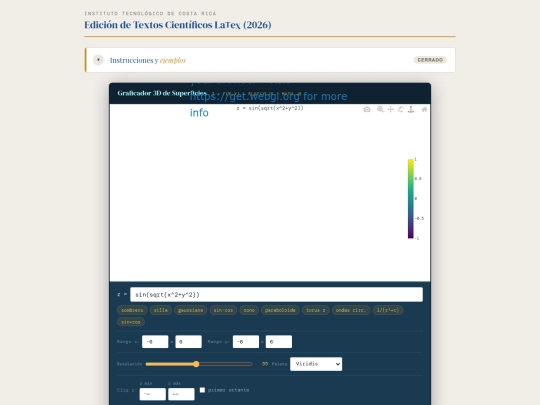Load the sin·cos preset
Screen dimensions: 540x405
coord(223,310)
